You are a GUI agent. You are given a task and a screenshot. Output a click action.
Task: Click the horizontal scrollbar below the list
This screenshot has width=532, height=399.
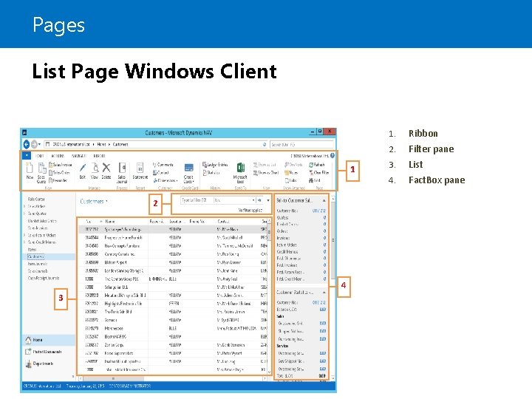(172, 378)
